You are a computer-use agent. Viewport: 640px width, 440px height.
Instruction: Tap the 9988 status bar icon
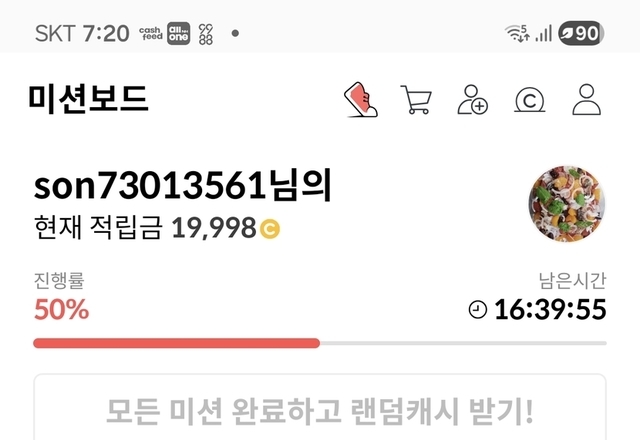click(x=206, y=34)
